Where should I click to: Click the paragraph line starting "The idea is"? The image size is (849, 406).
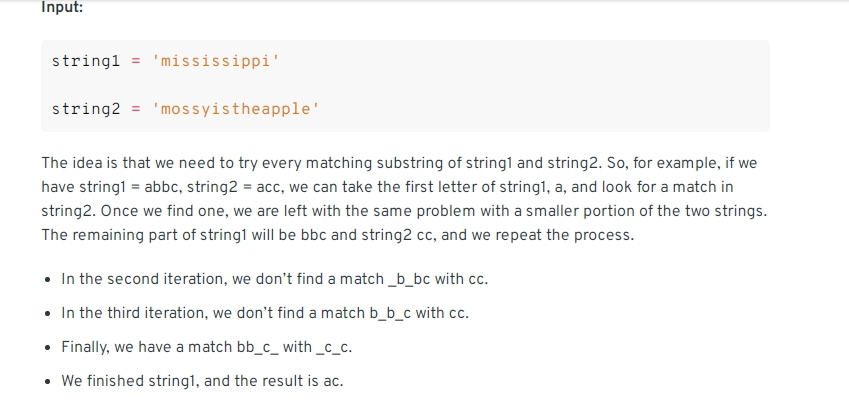[x=399, y=163]
